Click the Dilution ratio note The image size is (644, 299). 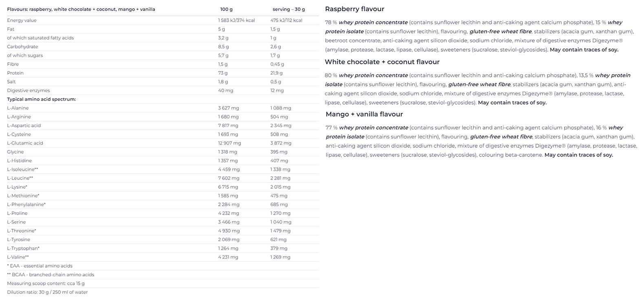(x=47, y=292)
